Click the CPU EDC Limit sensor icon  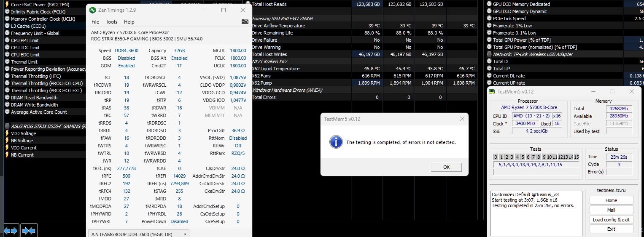[x=7, y=55]
